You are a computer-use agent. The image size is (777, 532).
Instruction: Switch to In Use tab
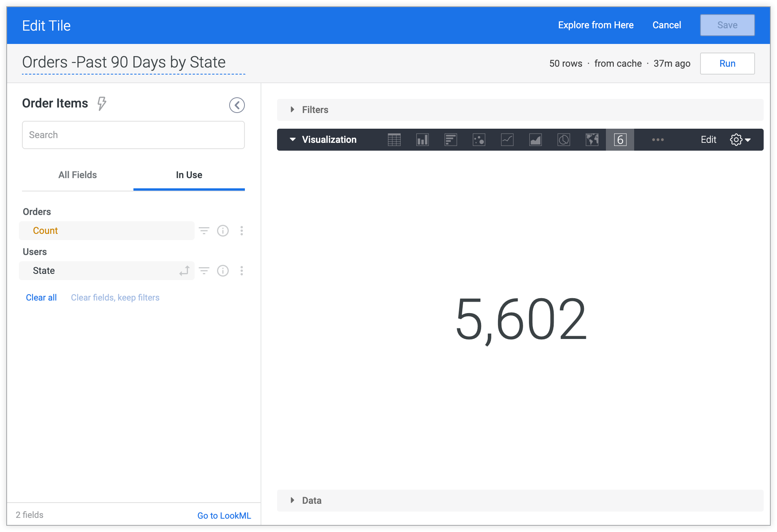(189, 175)
